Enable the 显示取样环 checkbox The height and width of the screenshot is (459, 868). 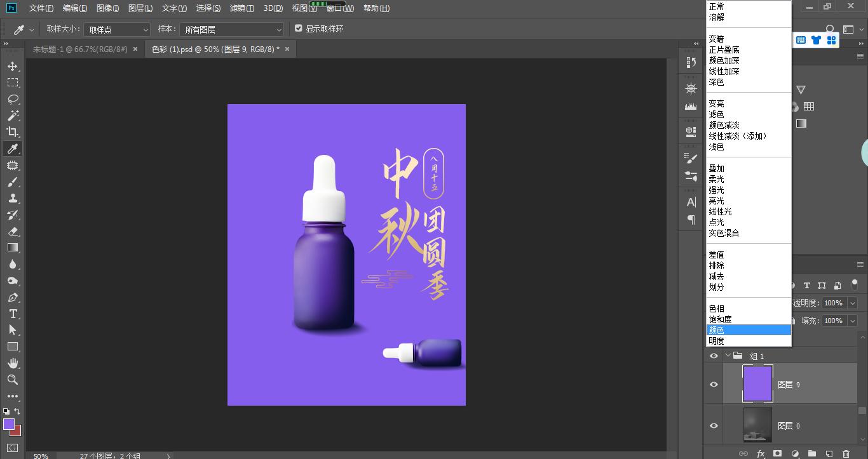pos(299,28)
